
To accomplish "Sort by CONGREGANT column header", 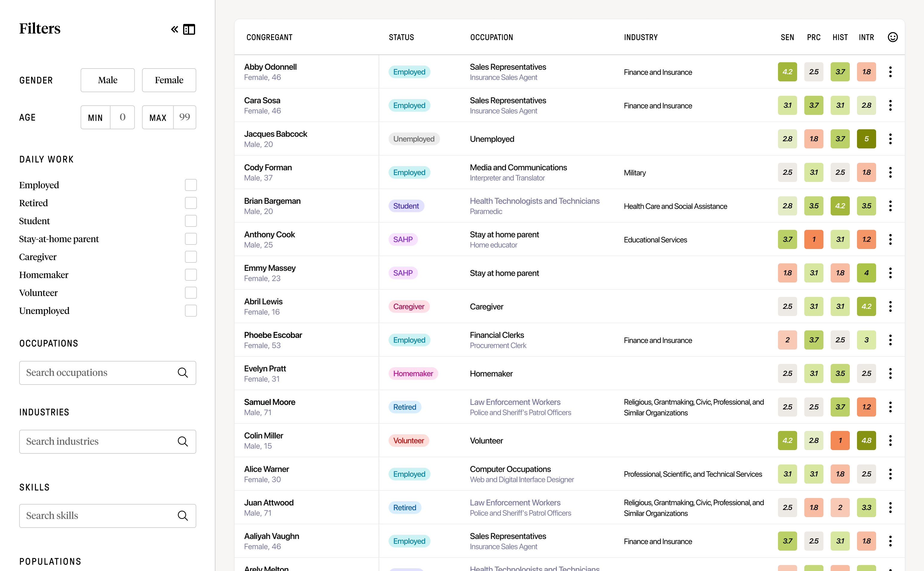I will point(269,37).
